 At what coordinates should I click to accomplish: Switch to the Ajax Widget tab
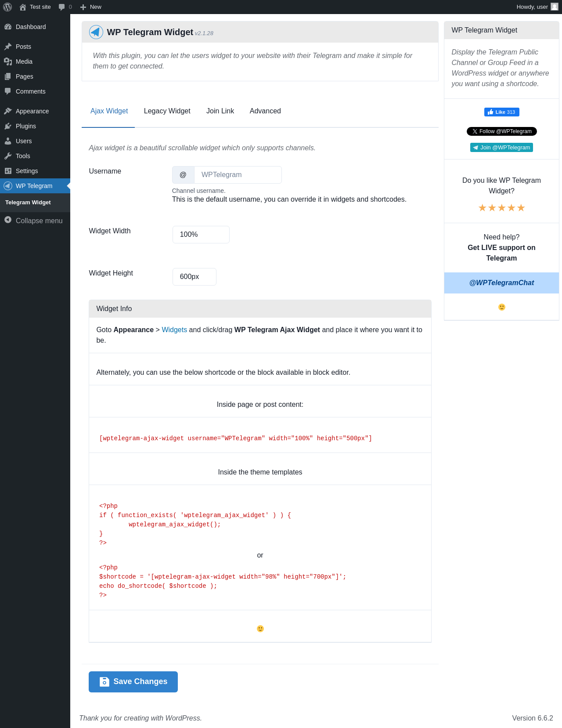click(x=109, y=111)
